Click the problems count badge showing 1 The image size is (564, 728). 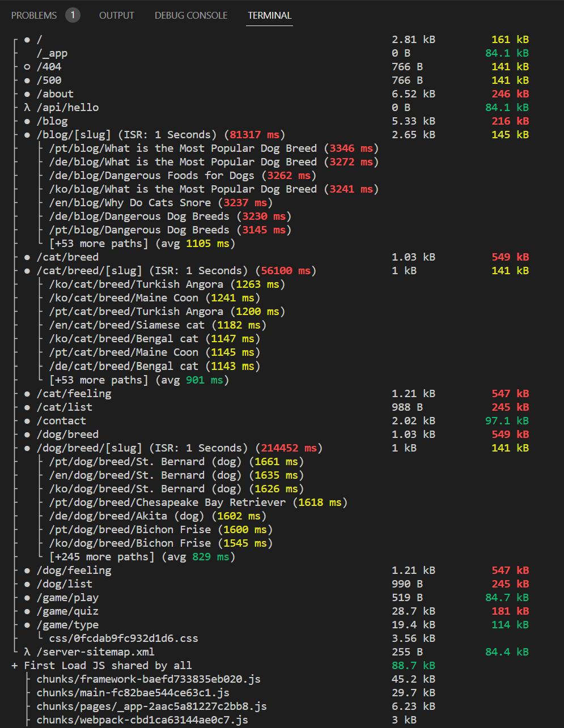click(x=73, y=15)
